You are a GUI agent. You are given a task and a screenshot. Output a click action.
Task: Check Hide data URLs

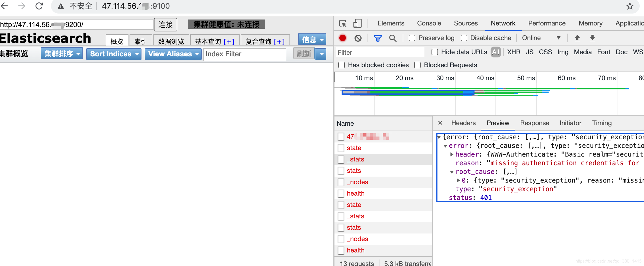[435, 52]
